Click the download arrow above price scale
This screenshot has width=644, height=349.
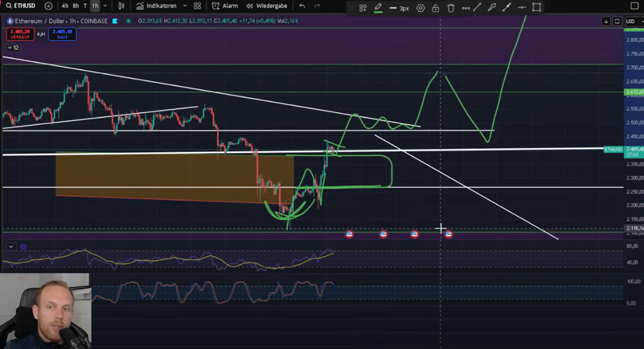606,21
